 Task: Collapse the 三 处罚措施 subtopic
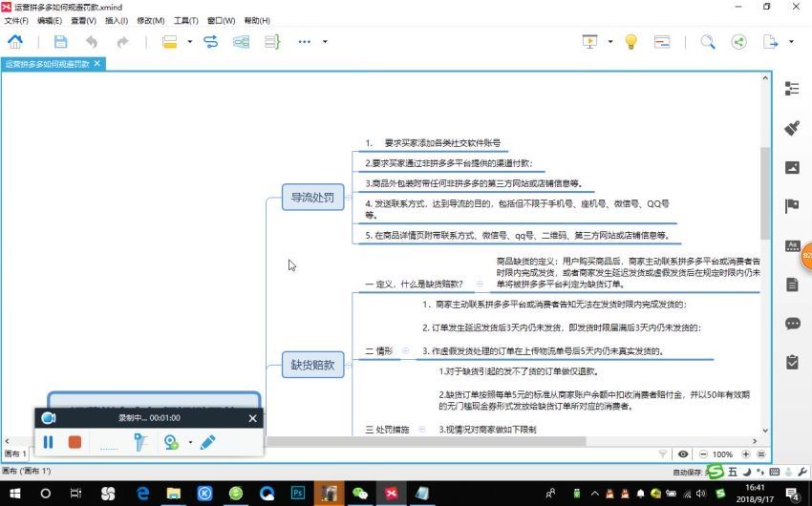(x=422, y=429)
